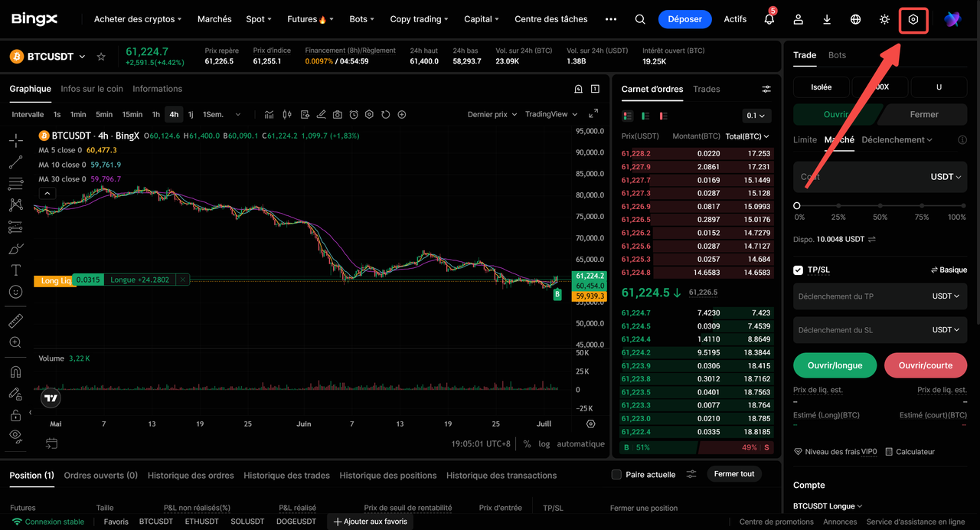Image resolution: width=980 pixels, height=530 pixels.
Task: Open the notifications bell icon
Action: (x=769, y=19)
